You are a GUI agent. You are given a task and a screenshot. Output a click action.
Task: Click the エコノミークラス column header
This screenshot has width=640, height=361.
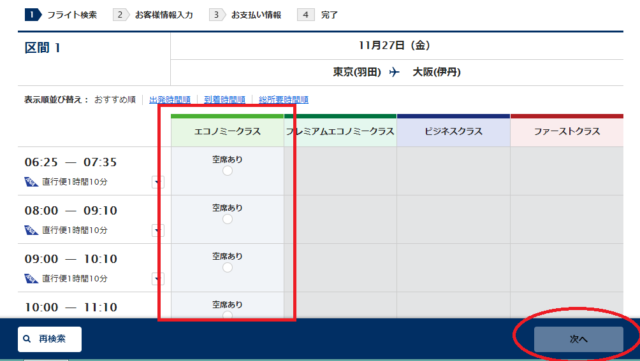pyautogui.click(x=227, y=131)
